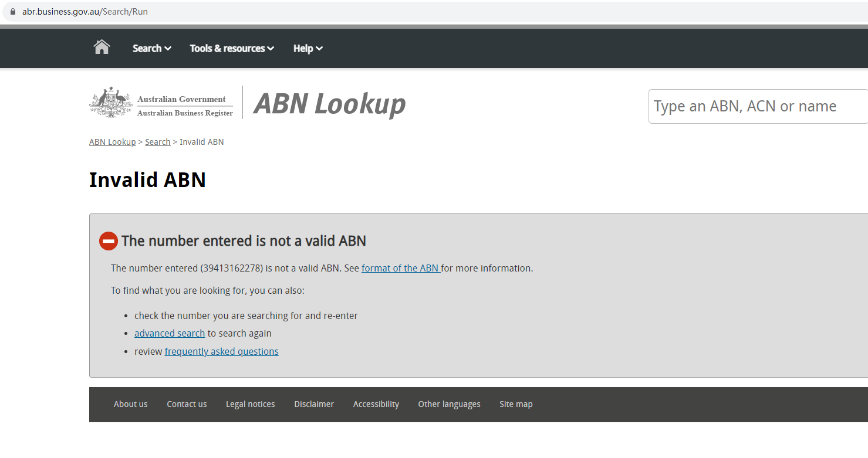Click the red invalid ABN error icon

(109, 241)
